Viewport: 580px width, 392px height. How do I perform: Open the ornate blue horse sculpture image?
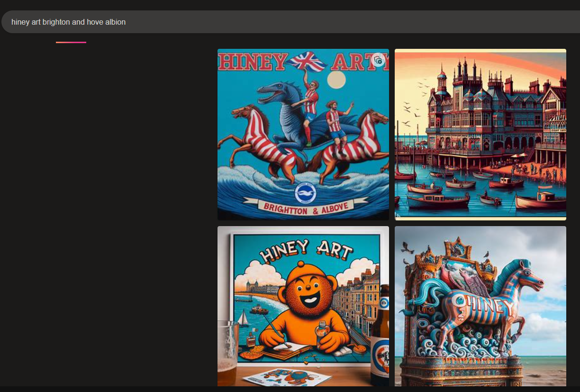480,306
